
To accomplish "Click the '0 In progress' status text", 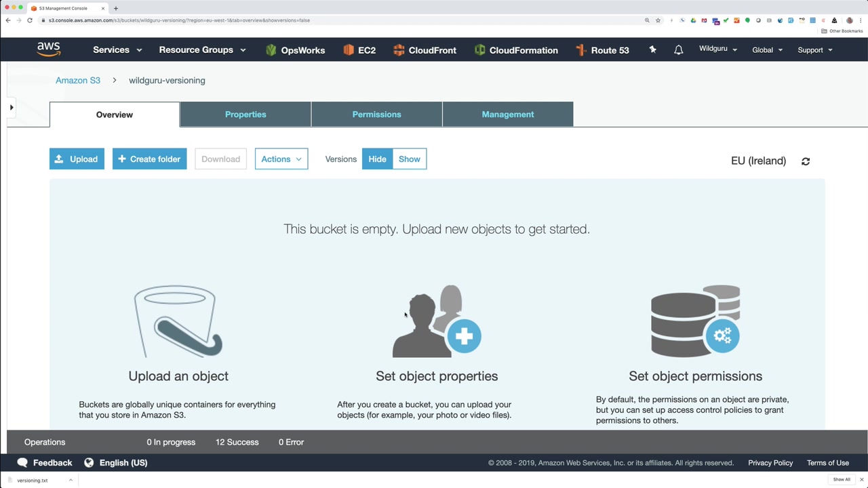I will coord(171,442).
